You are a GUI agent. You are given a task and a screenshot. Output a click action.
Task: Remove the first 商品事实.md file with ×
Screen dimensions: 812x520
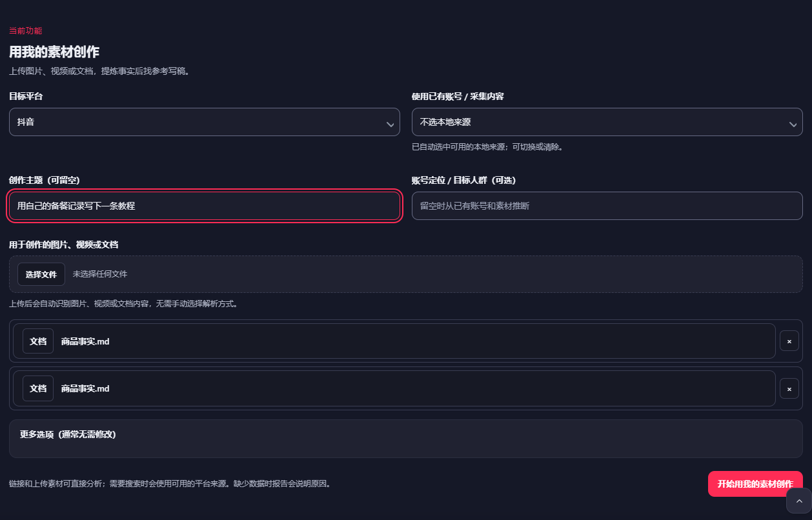coord(789,341)
